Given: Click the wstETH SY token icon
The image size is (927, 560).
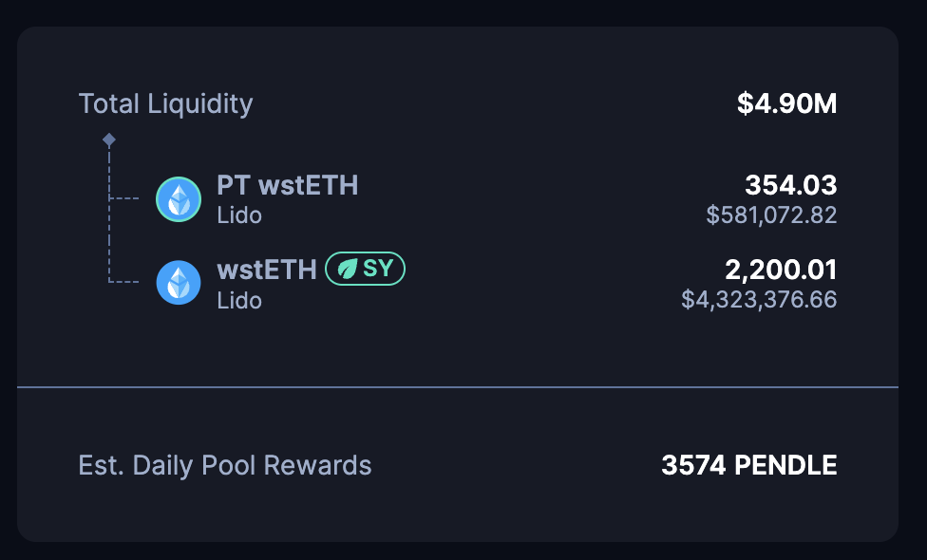Looking at the screenshot, I should [179, 283].
